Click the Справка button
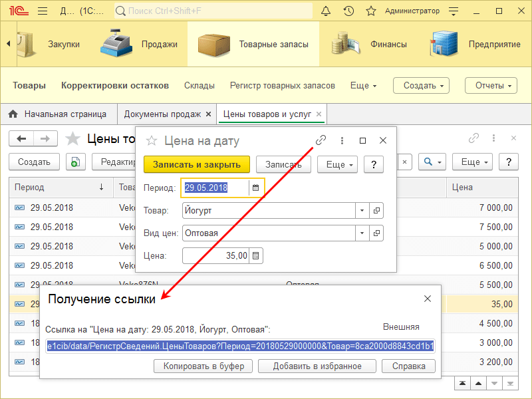This screenshot has width=532, height=399. point(408,366)
